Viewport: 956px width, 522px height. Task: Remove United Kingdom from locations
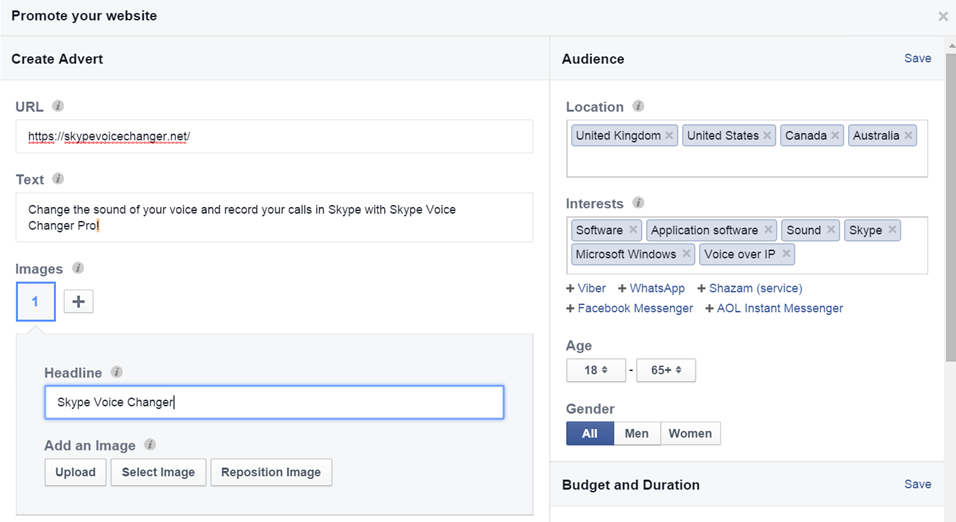tap(670, 136)
